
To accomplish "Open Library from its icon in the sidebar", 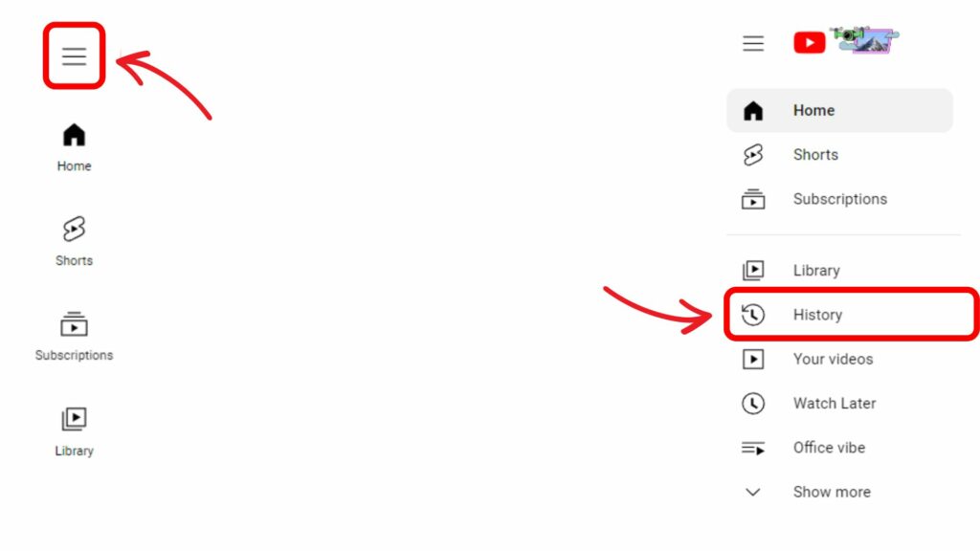I will click(74, 418).
